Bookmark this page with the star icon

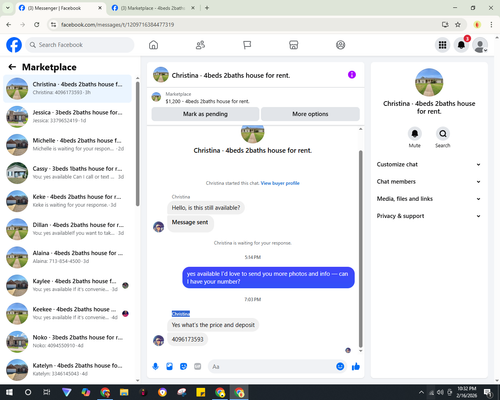(x=458, y=24)
